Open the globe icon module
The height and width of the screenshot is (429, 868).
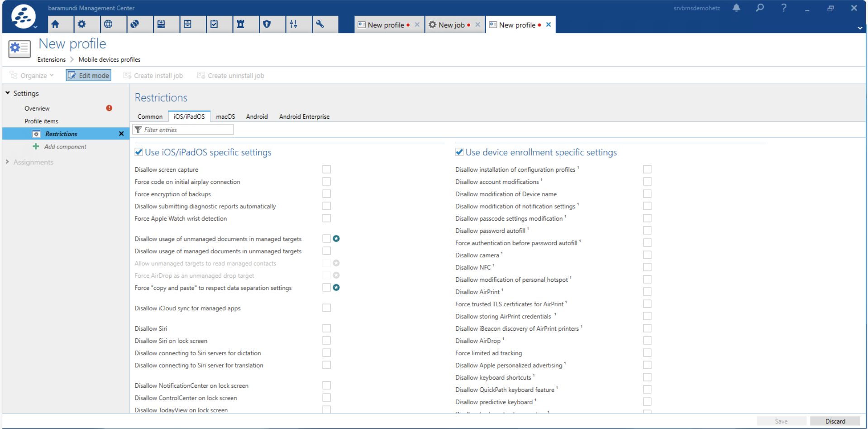click(x=108, y=24)
